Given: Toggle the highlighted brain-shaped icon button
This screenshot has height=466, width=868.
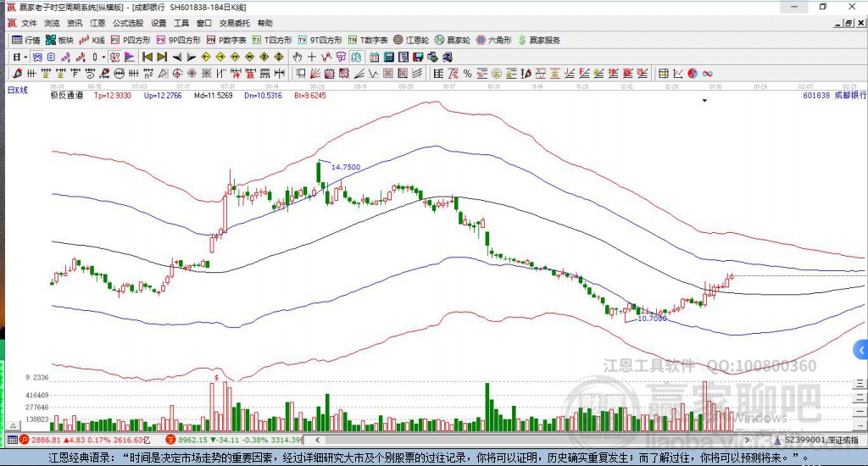Looking at the screenshot, I should tap(356, 57).
